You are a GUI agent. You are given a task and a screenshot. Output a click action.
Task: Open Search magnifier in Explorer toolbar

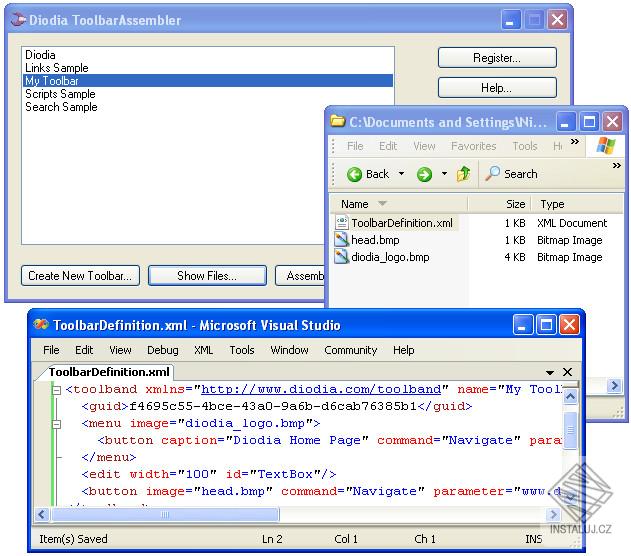(x=492, y=173)
